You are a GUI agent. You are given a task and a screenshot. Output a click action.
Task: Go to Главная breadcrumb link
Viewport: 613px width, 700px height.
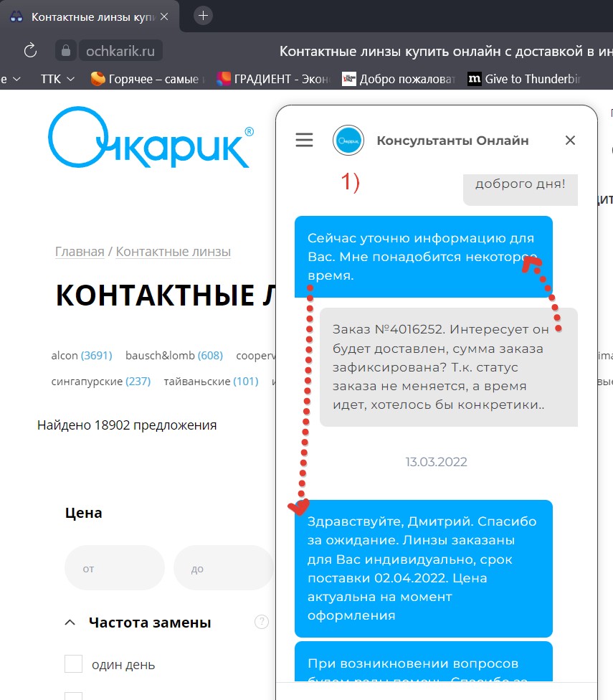[x=80, y=252]
